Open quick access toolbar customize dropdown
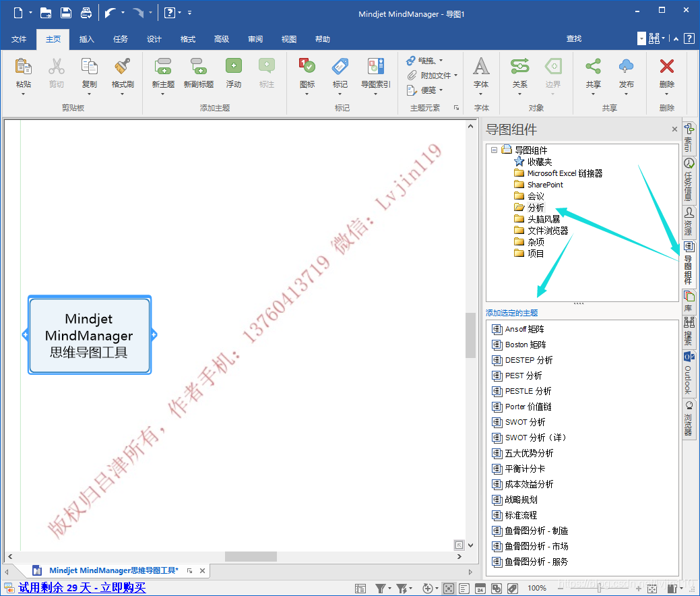This screenshot has width=700, height=596. point(190,13)
